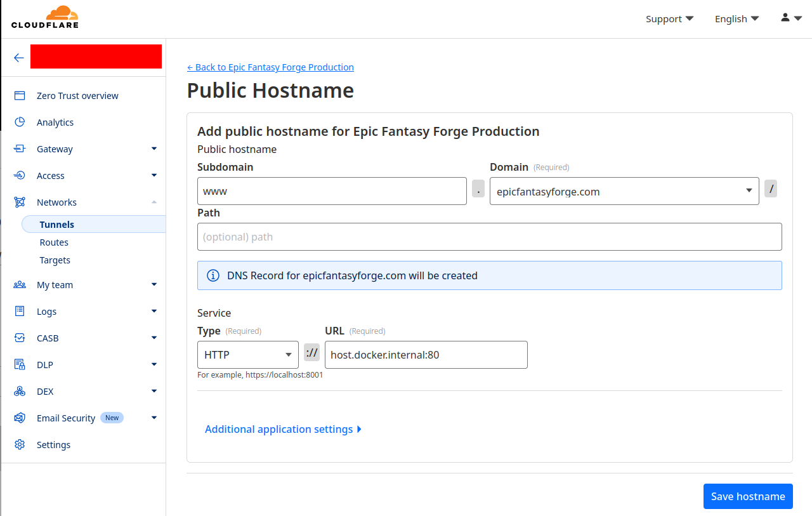Expand the CASB menu chevron
Screen dimensions: 812x516
coord(154,338)
